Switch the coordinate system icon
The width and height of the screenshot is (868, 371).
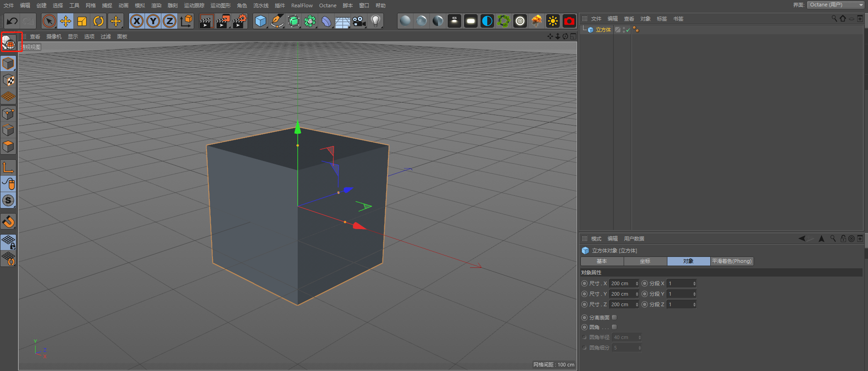tap(186, 21)
